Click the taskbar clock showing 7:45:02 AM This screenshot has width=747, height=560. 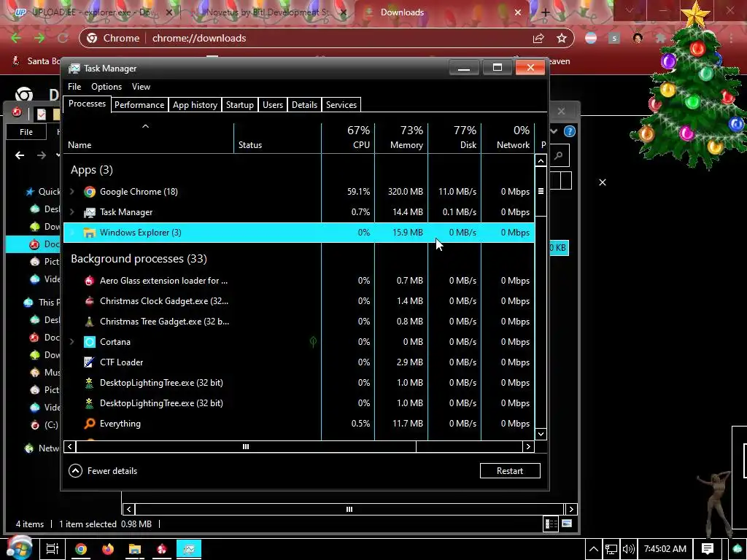click(665, 549)
